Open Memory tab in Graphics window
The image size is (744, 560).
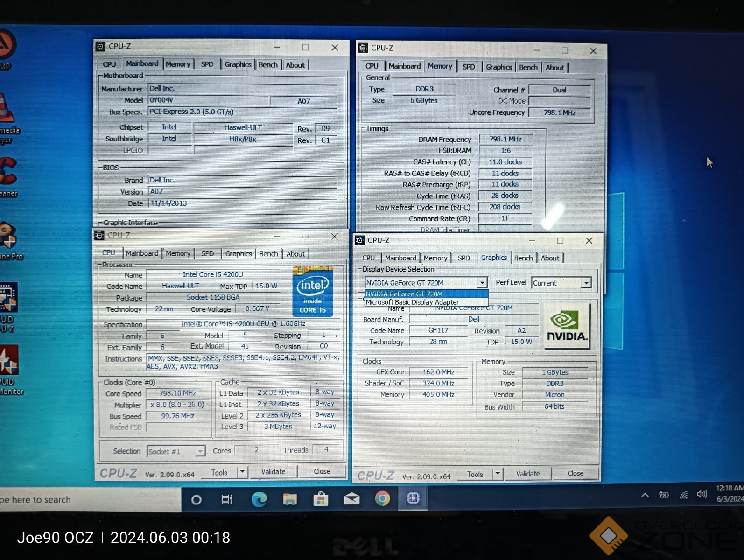pyautogui.click(x=435, y=258)
